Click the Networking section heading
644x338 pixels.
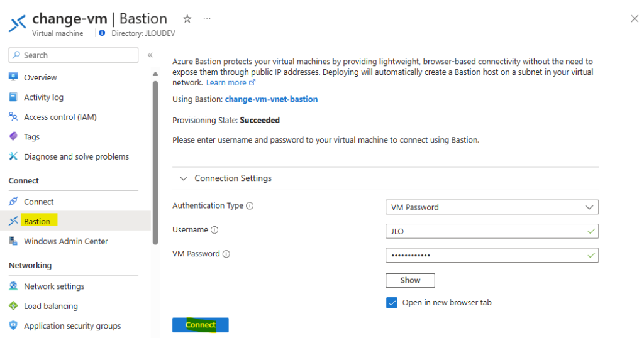(x=30, y=265)
